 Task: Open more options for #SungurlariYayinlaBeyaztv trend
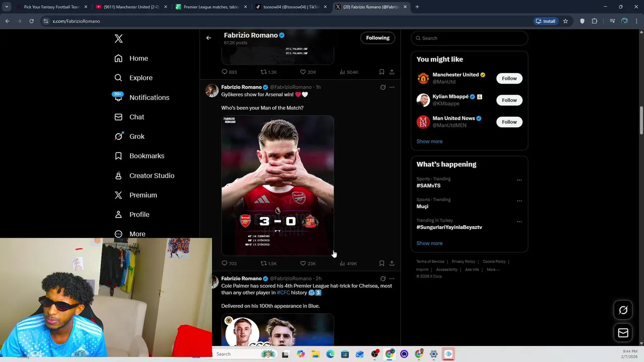click(x=519, y=221)
